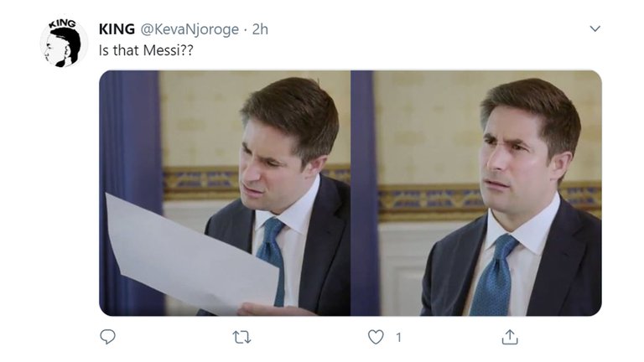The image size is (644, 362).
Task: View the like count number 1
Action: (398, 337)
